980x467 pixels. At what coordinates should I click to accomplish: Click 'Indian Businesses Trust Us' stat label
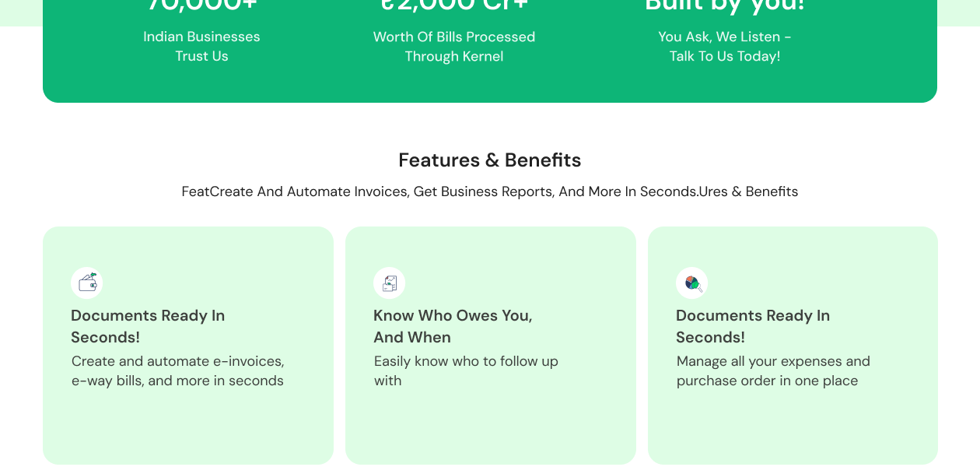[x=201, y=47]
